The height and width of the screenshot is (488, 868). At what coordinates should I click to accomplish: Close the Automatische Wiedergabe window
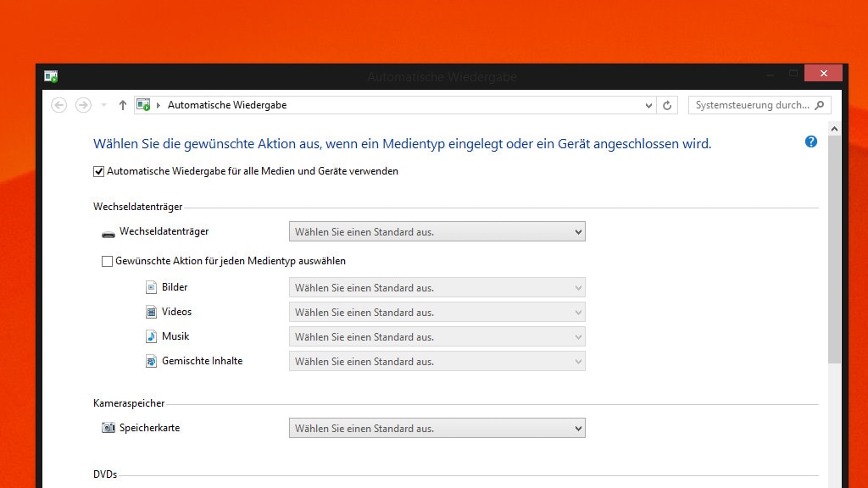(x=823, y=73)
